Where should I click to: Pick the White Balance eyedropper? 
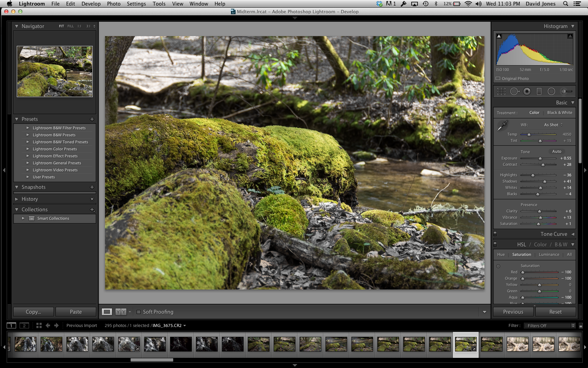coord(503,125)
